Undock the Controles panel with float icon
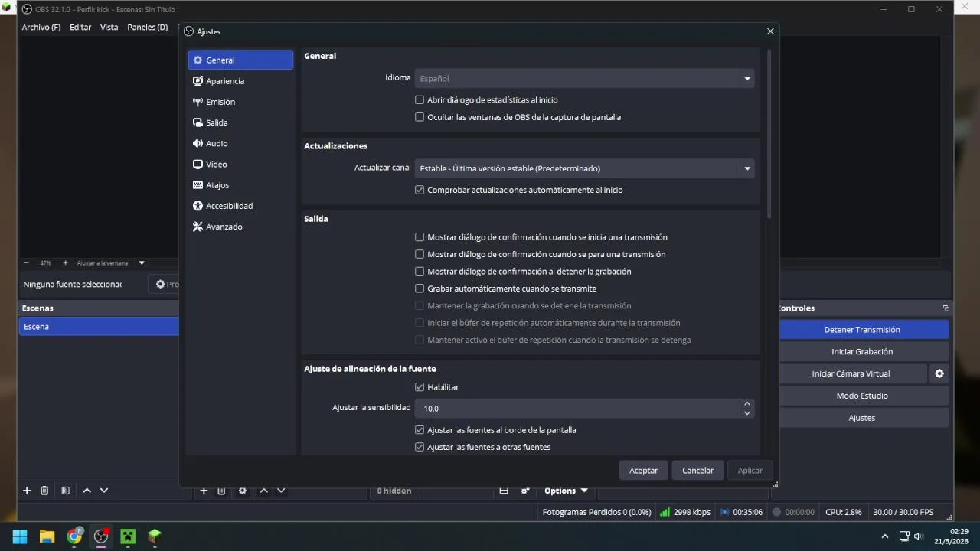The height and width of the screenshot is (551, 980). 946,308
